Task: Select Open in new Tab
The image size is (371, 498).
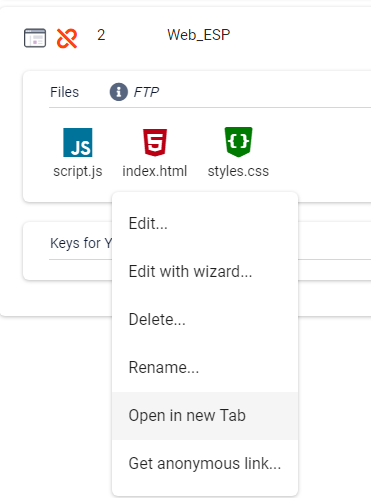Action: point(205,416)
